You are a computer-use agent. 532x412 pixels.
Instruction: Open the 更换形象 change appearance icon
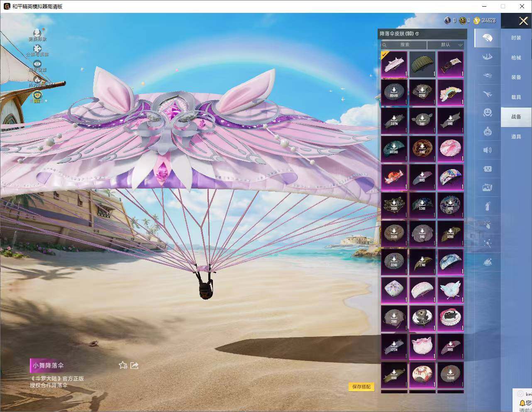click(37, 33)
